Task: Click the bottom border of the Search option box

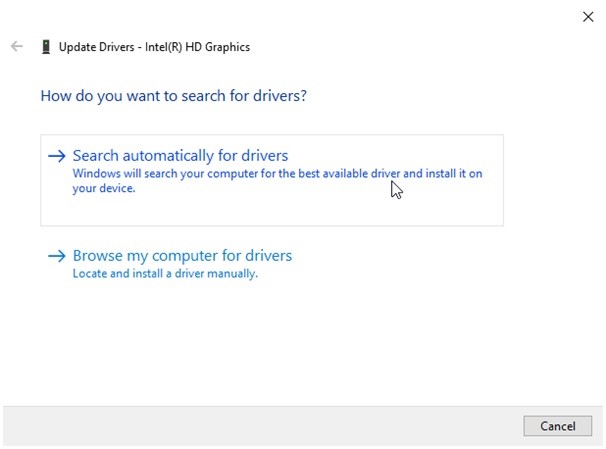Action: tap(271, 225)
